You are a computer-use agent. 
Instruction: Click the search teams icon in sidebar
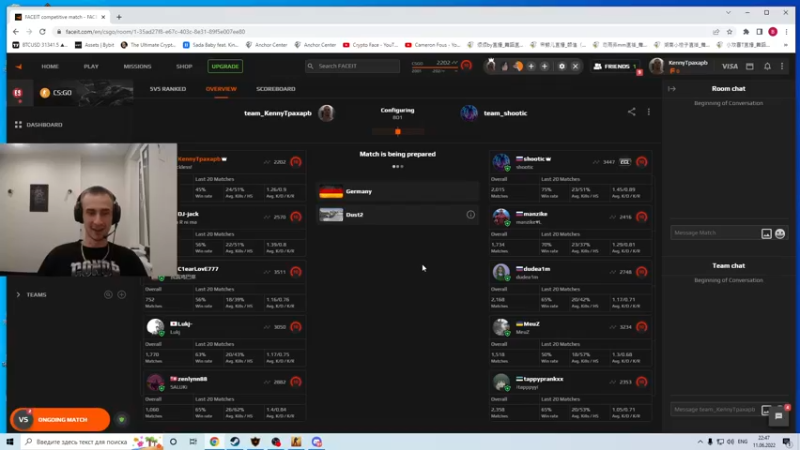108,294
